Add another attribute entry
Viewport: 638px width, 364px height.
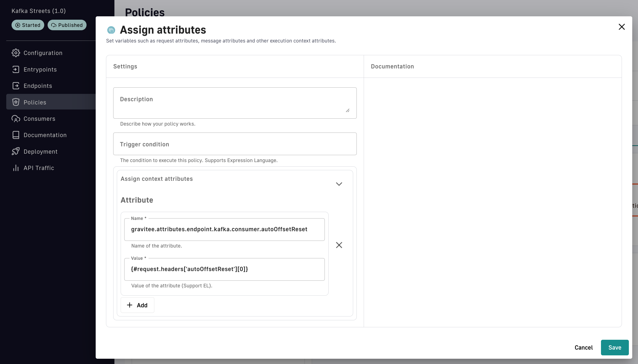138,305
